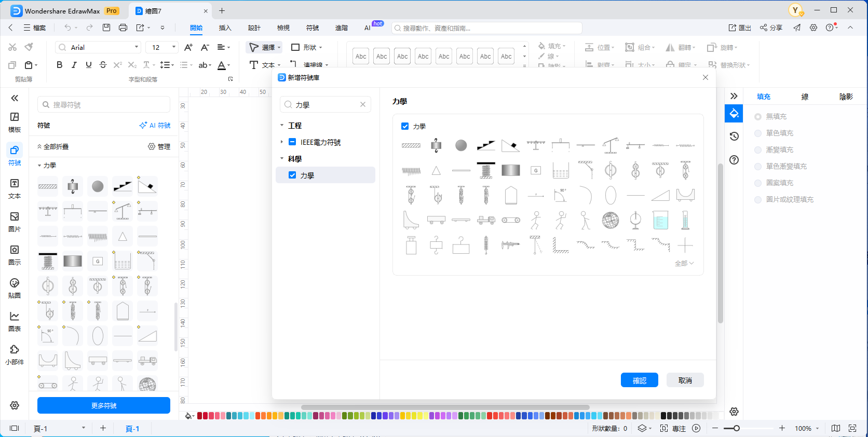Open the 圖表 charts sidebar panel

(15, 321)
